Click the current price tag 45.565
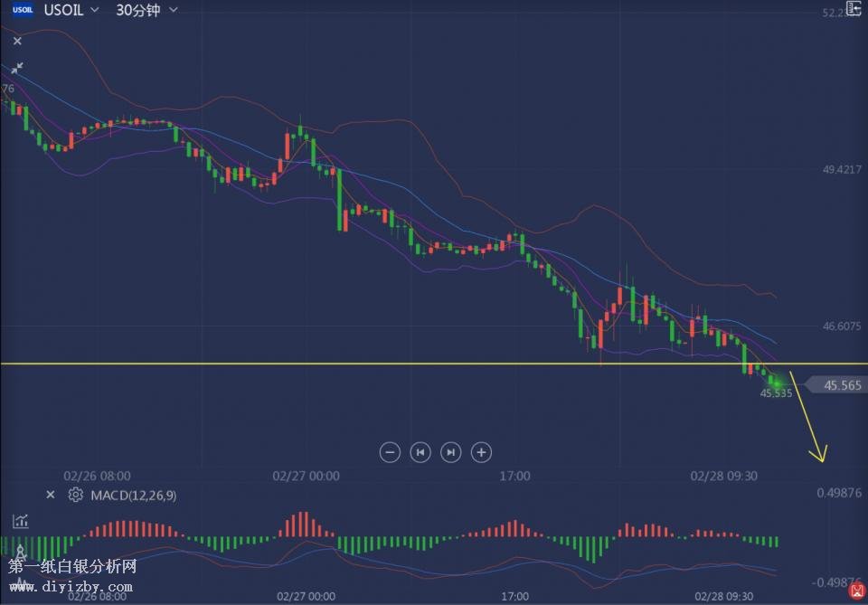Image resolution: width=868 pixels, height=605 pixels. click(843, 385)
